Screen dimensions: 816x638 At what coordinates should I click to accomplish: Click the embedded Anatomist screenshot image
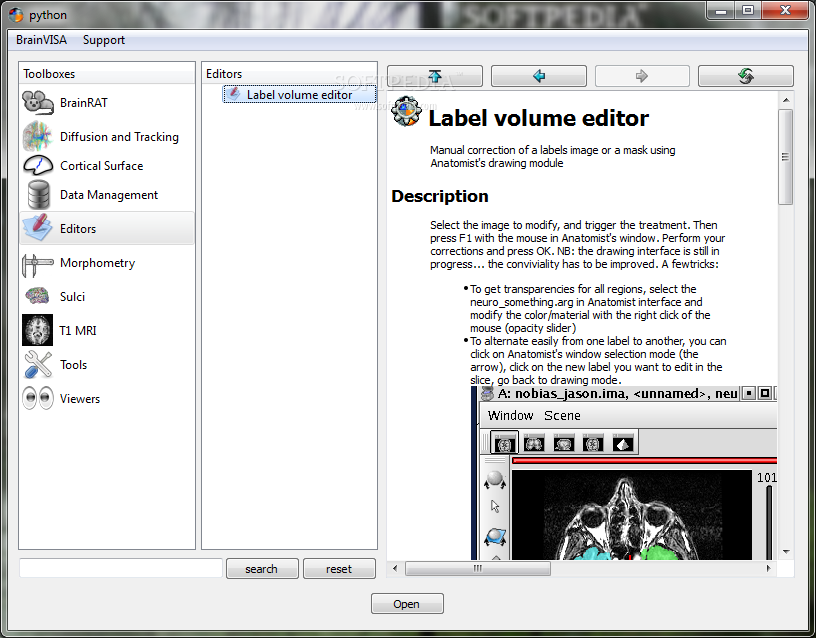tap(624, 473)
